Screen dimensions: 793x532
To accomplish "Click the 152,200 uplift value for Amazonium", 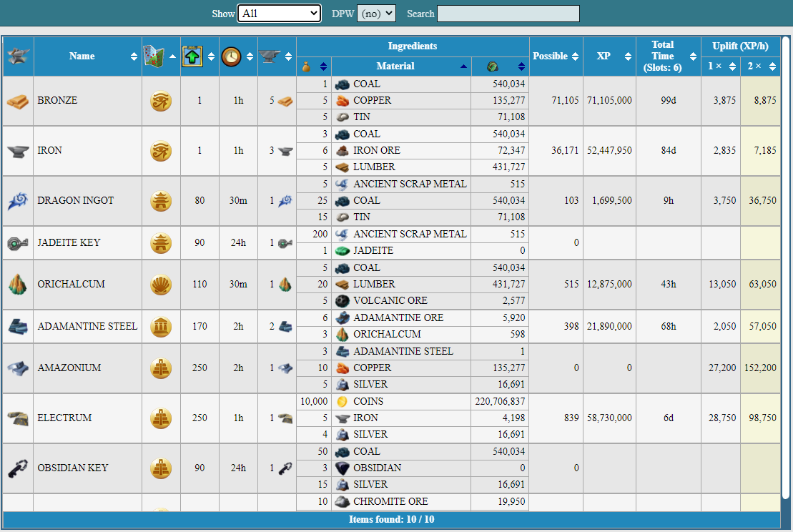I will pyautogui.click(x=760, y=368).
